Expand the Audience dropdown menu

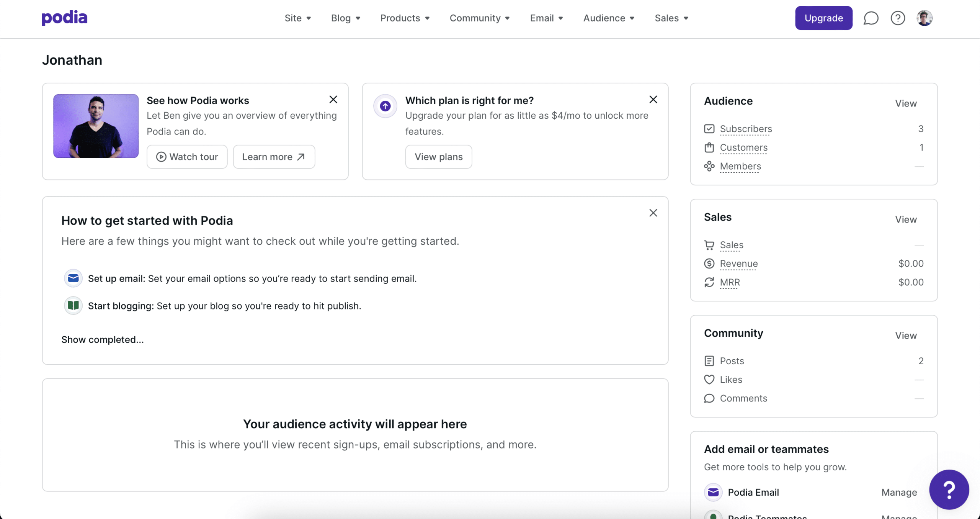click(x=609, y=18)
